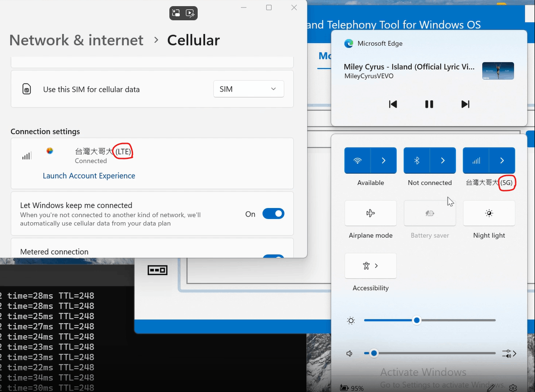Click ping result time=34ms in terminal

pos(30,378)
